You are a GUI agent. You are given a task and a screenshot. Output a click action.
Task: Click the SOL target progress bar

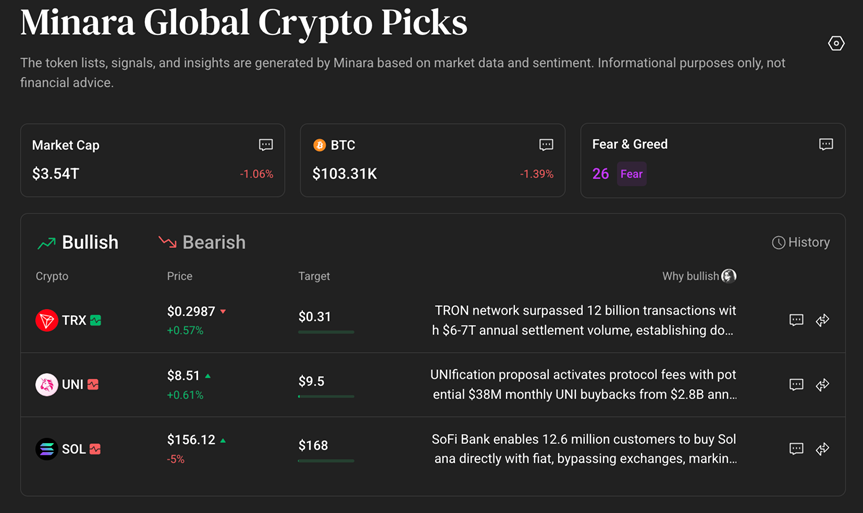[326, 461]
